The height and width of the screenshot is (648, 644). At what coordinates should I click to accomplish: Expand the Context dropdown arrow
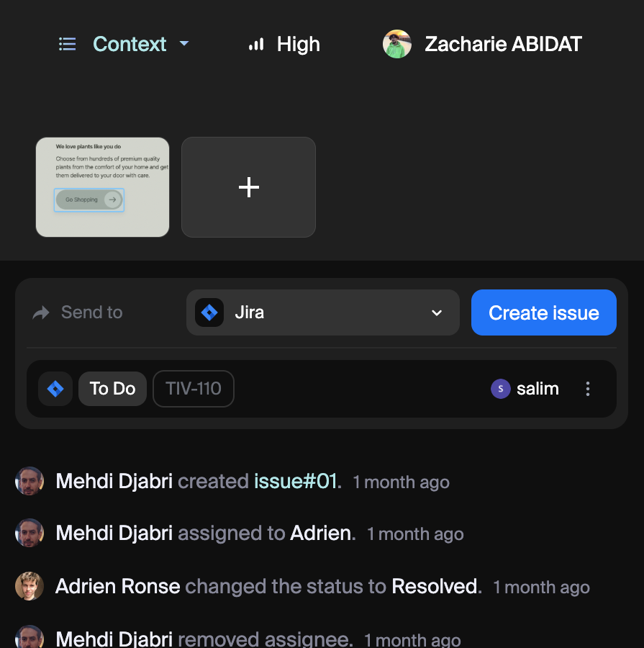coord(184,44)
